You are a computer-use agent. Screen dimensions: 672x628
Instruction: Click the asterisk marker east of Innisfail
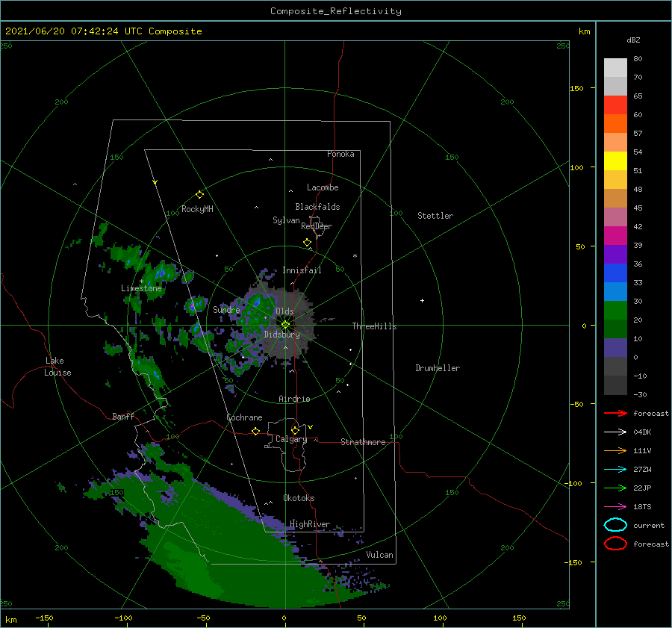pos(355,256)
